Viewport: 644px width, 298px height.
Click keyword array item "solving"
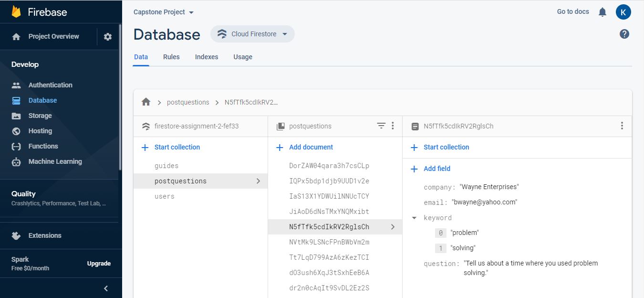(463, 248)
